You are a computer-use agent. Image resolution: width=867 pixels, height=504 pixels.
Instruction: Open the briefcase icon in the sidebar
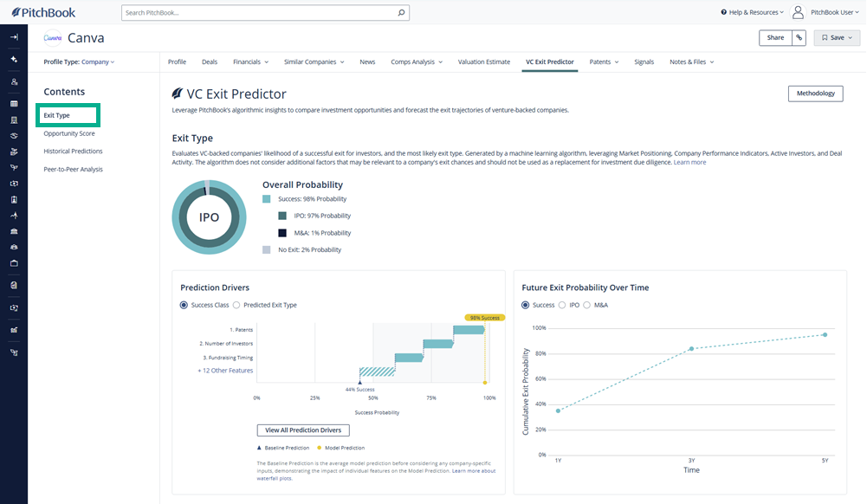click(x=14, y=263)
